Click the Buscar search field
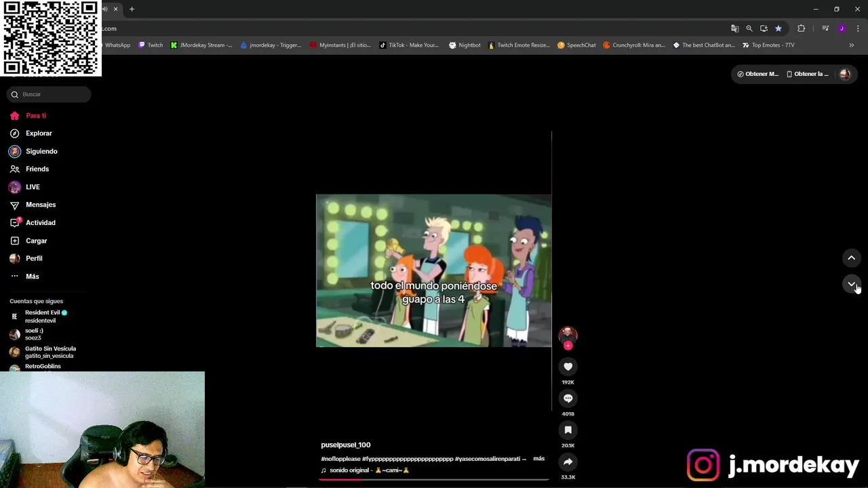Image resolution: width=868 pixels, height=488 pixels. [49, 94]
